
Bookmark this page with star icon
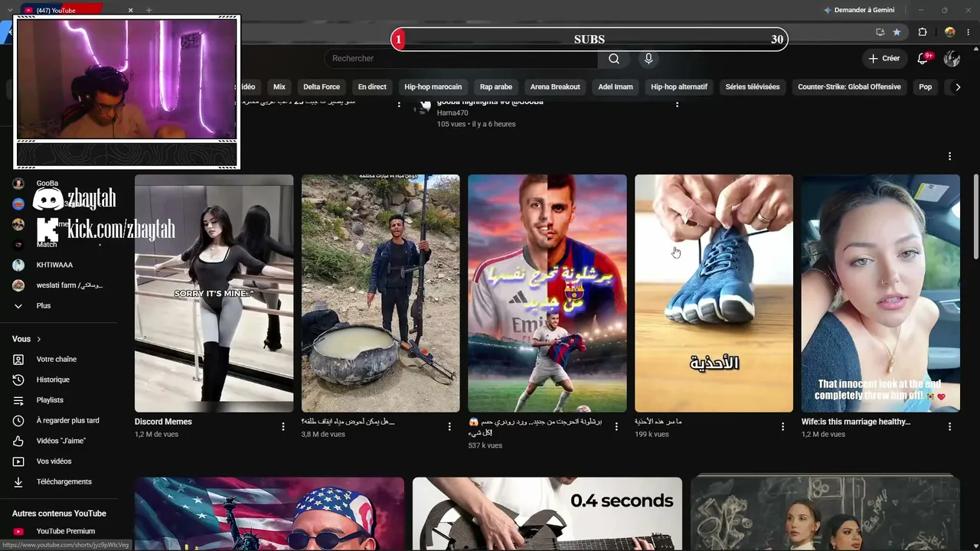click(897, 32)
